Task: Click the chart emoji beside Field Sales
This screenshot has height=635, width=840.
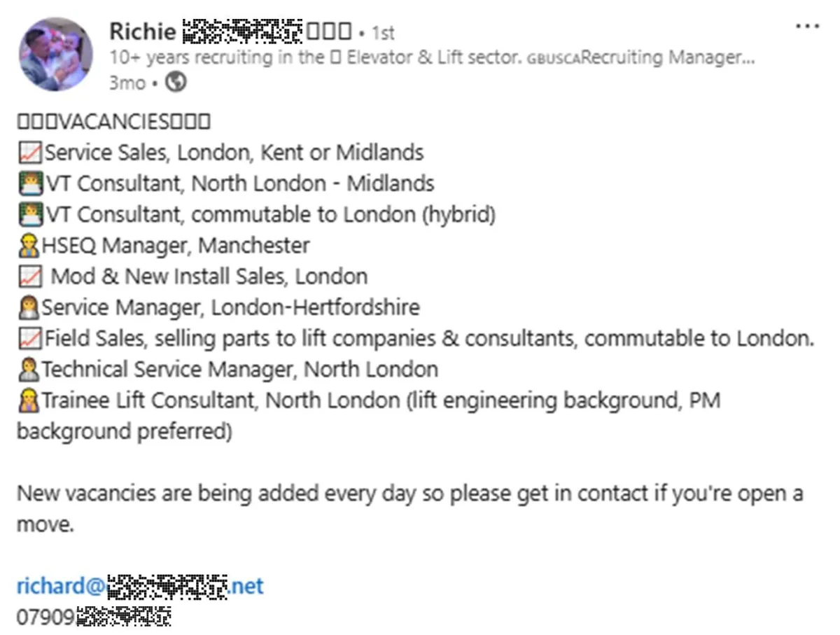Action: coord(30,338)
